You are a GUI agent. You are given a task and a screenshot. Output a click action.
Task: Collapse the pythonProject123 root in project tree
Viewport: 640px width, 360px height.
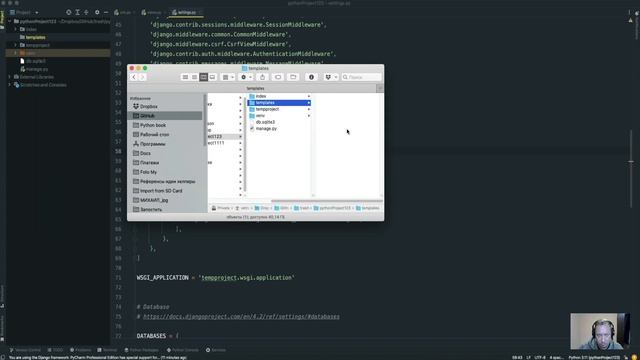point(10,21)
